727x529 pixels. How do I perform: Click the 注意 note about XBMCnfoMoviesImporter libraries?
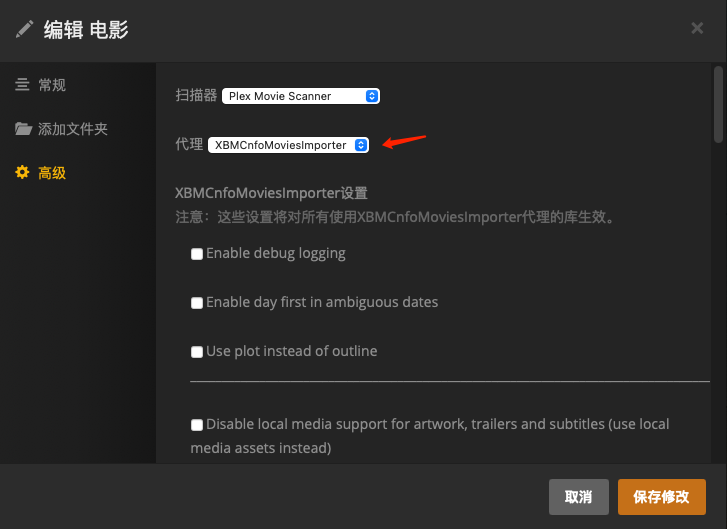395,217
